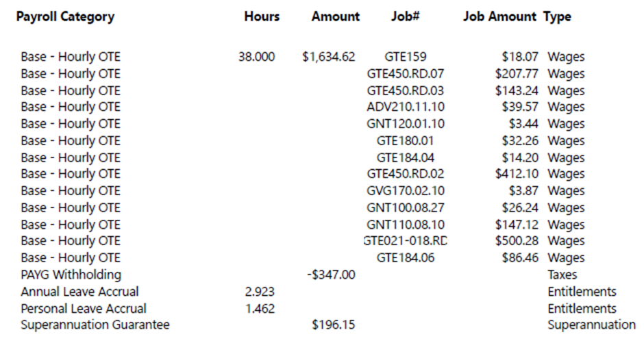Click the Amount column header
644x341 pixels.
click(x=335, y=16)
